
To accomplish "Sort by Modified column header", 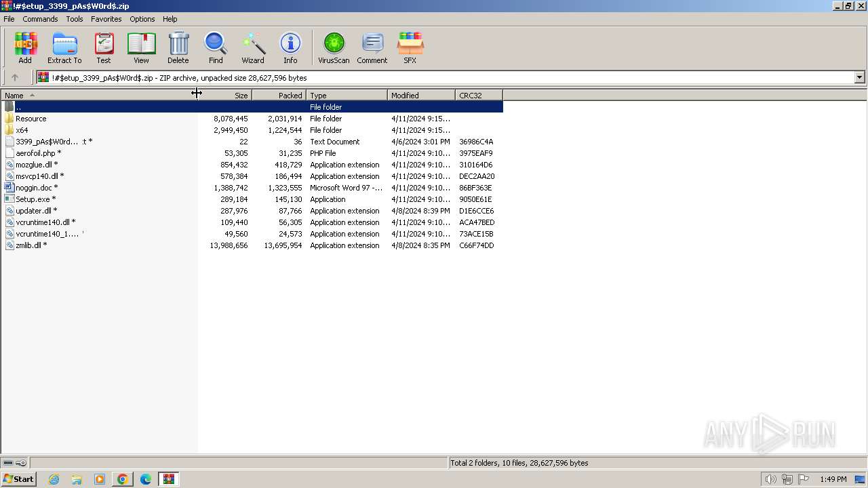I will [421, 96].
